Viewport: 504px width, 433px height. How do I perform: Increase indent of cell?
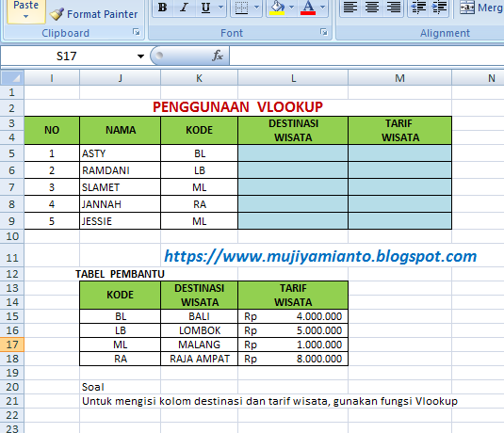tap(439, 8)
